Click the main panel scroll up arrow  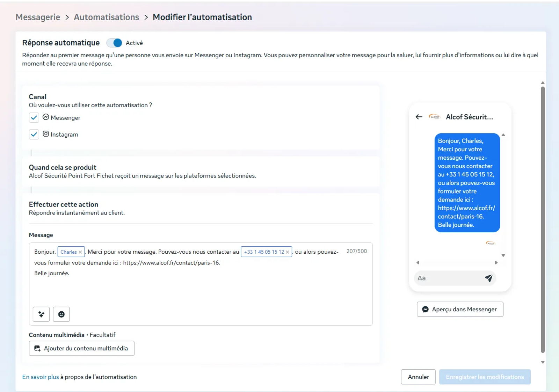coord(543,83)
